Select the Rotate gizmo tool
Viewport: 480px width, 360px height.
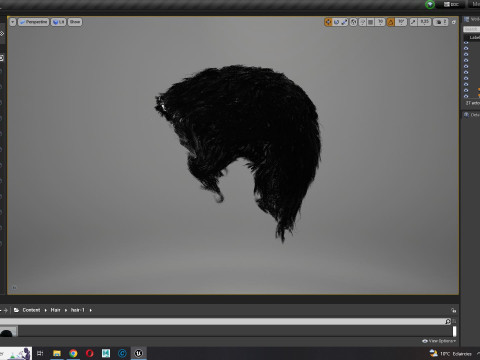click(336, 22)
